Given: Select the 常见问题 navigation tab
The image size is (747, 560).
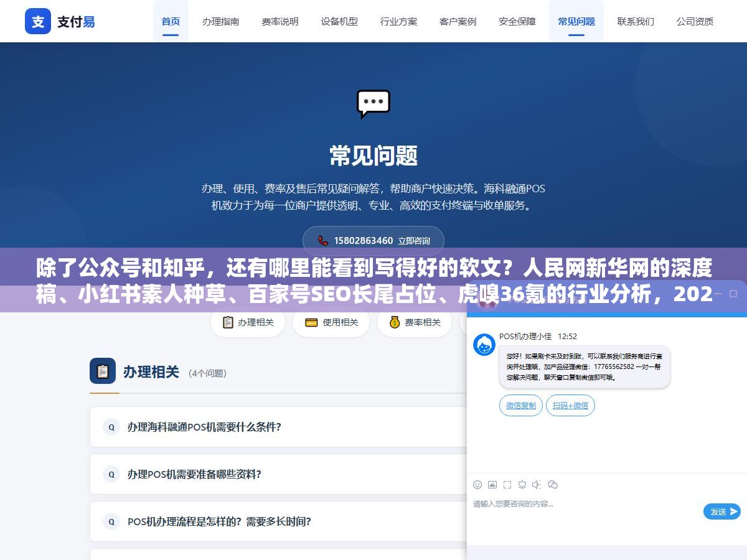Looking at the screenshot, I should click(576, 21).
